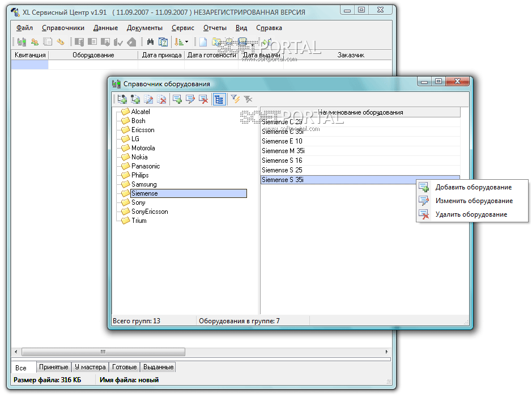Click the edit group pencil icon
Viewport: 532px width, 397px height.
pyautogui.click(x=148, y=99)
